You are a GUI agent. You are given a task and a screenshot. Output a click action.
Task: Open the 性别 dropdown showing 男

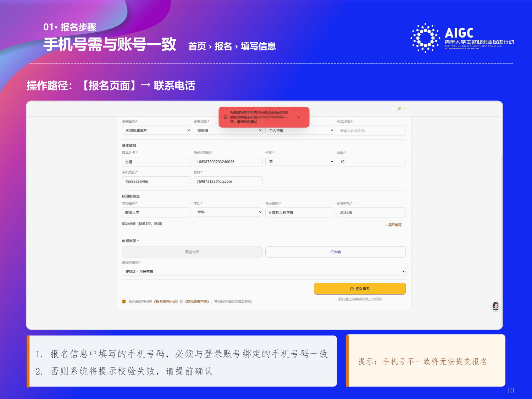(300, 161)
